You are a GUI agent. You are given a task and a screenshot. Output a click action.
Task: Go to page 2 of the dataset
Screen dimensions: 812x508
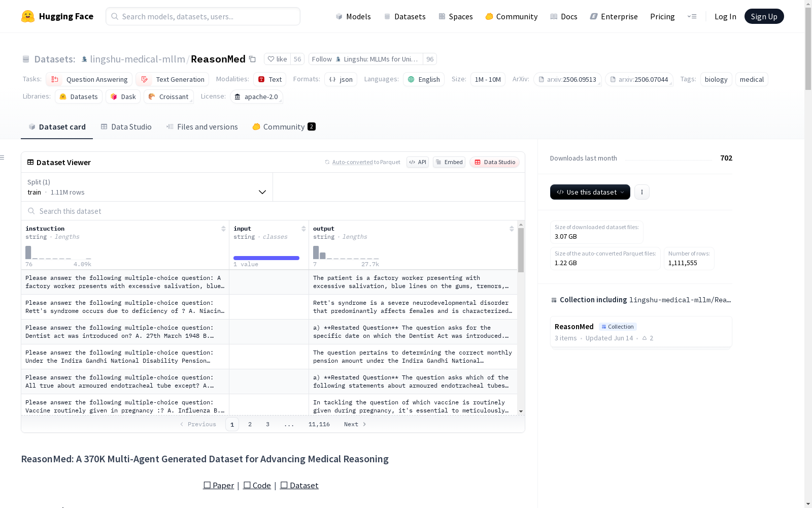point(250,424)
